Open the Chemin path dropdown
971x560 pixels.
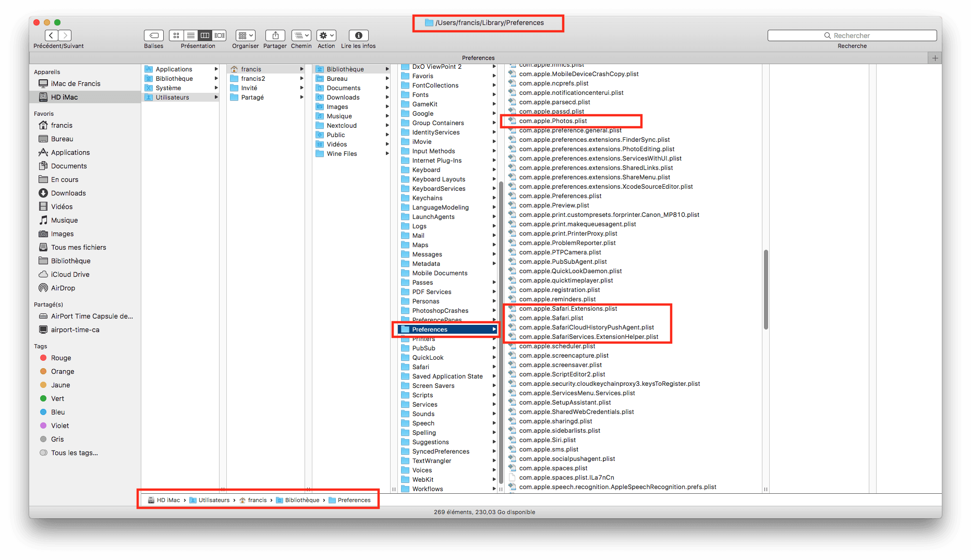coord(301,35)
